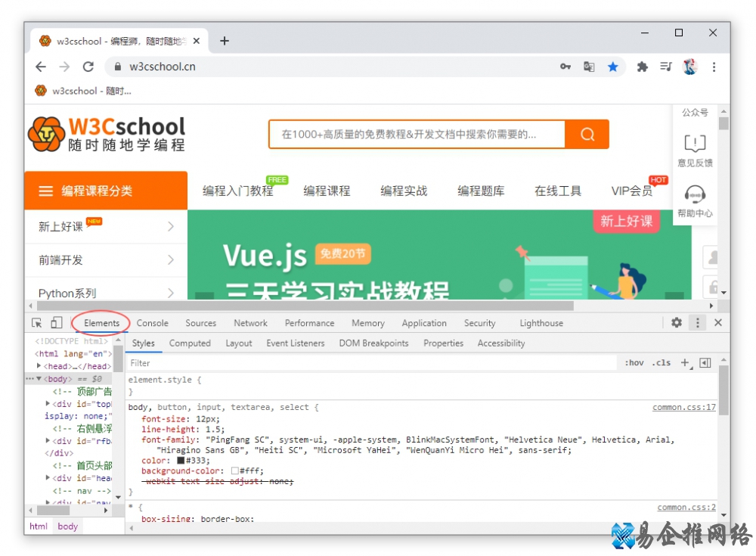Viewport: 756px width, 556px height.
Task: Toggle the device toolbar in DevTools
Action: pyautogui.click(x=54, y=322)
